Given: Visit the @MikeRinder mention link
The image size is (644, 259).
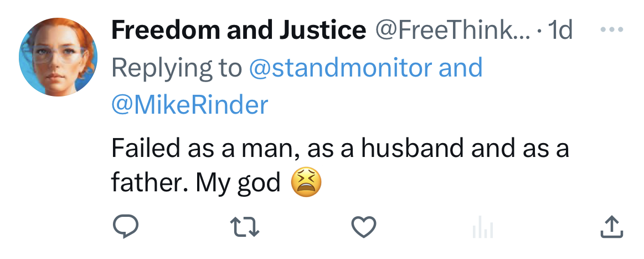Looking at the screenshot, I should point(189,104).
